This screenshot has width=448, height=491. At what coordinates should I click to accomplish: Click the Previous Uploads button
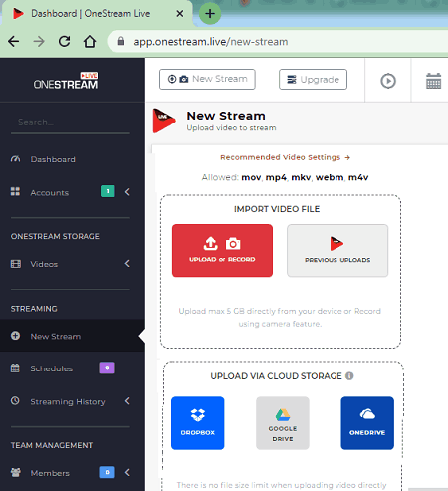(337, 251)
